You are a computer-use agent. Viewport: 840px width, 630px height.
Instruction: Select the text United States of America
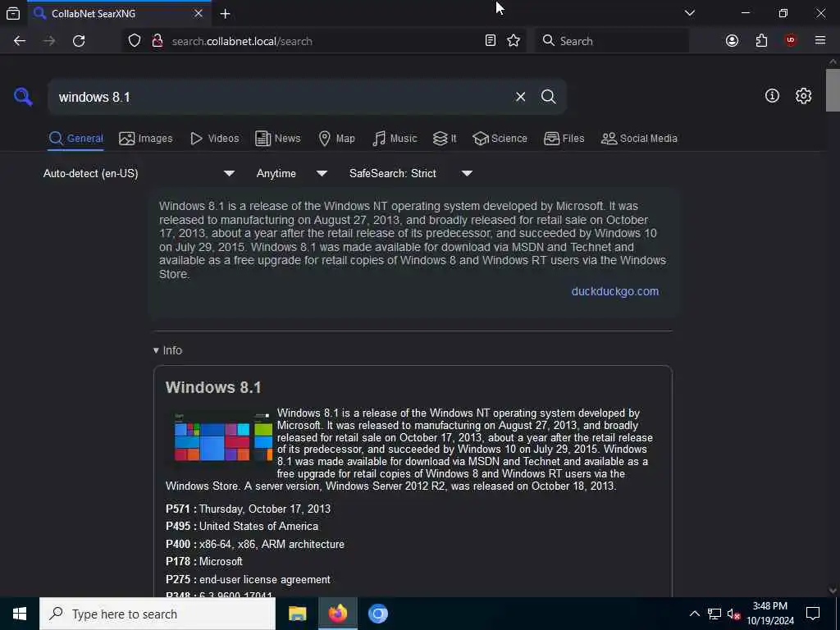pos(258,526)
